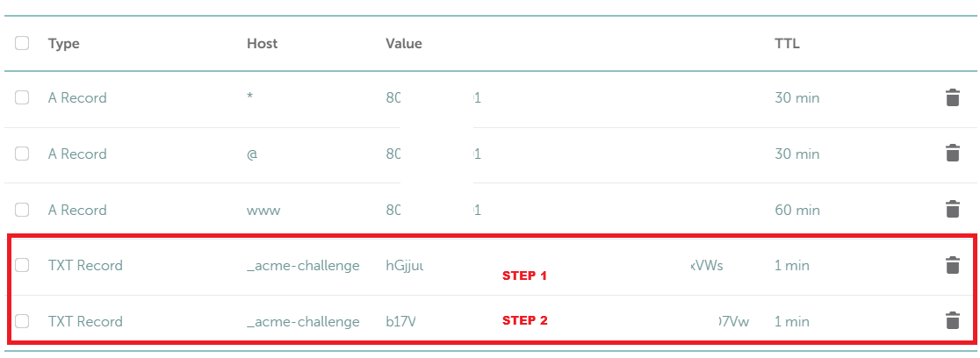Select the @ A Record checkbox
This screenshot has height=358, width=980.
pyautogui.click(x=22, y=154)
